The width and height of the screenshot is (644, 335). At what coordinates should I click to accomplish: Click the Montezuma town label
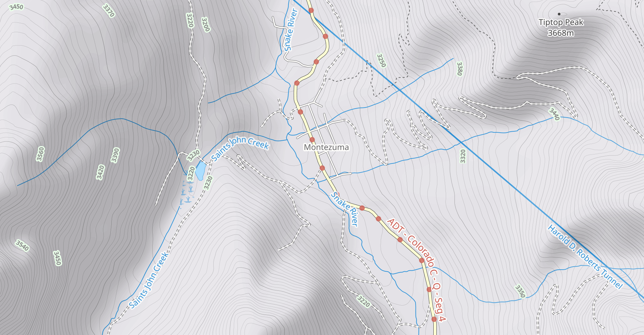coord(326,147)
